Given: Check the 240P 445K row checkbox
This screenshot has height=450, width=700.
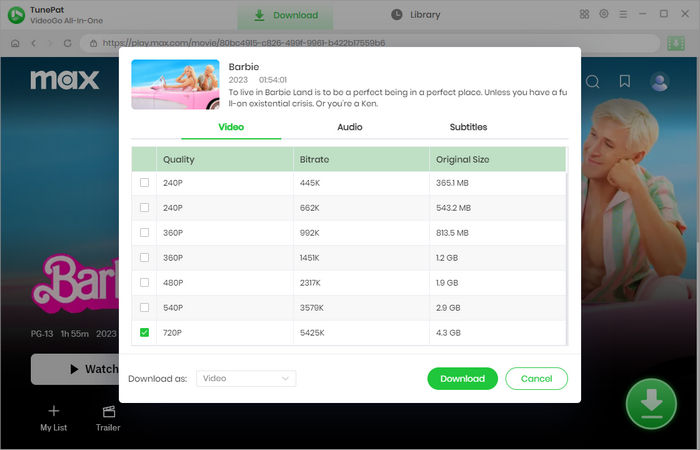Looking at the screenshot, I should [x=144, y=183].
